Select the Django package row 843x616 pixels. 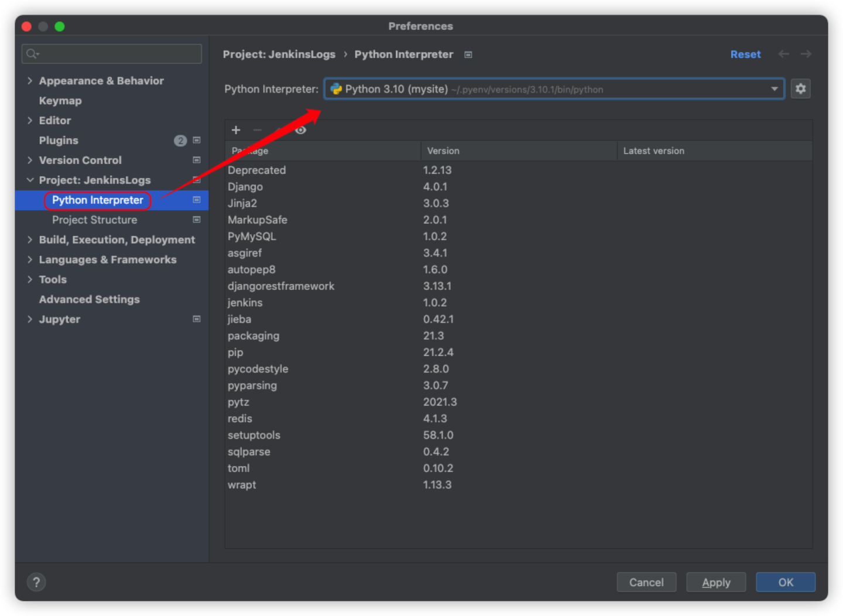tap(519, 187)
